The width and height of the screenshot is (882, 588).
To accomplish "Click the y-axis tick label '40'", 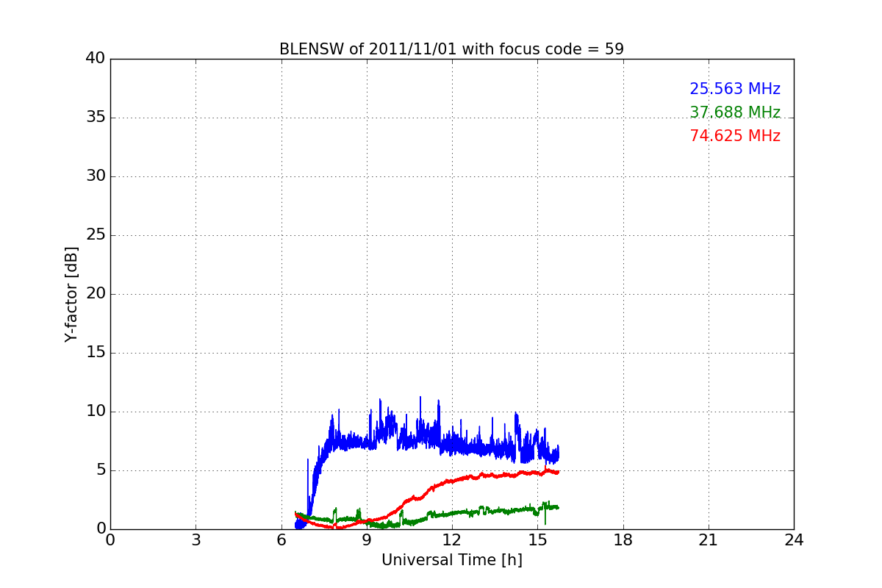I will pyautogui.click(x=96, y=59).
